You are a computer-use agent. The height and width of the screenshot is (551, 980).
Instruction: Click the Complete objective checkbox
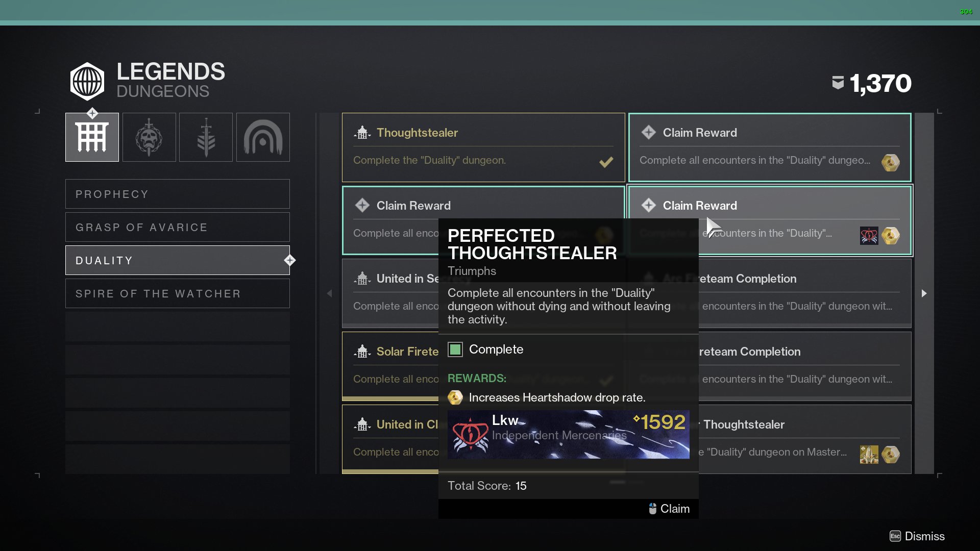[455, 349]
